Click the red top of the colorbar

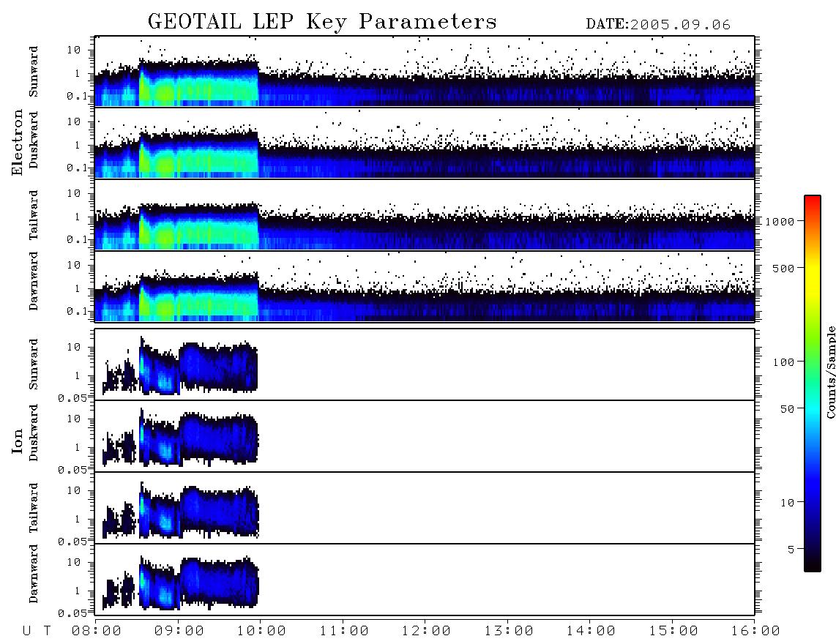click(812, 201)
